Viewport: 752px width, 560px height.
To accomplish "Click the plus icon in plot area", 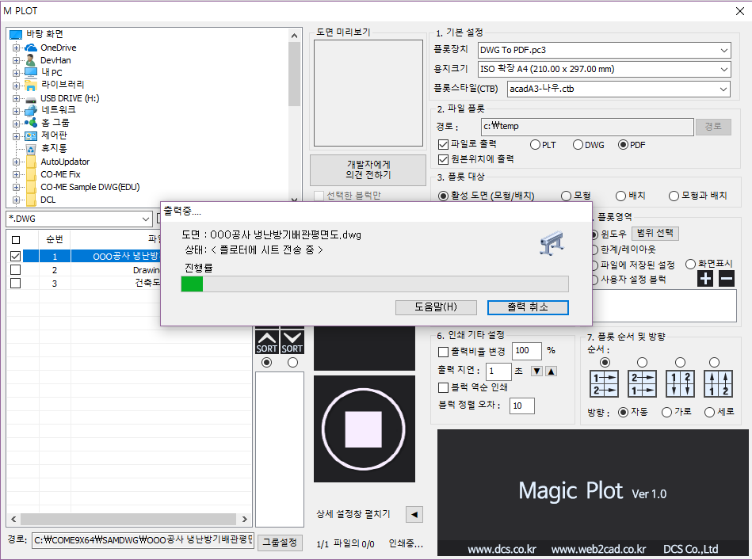I will click(705, 278).
